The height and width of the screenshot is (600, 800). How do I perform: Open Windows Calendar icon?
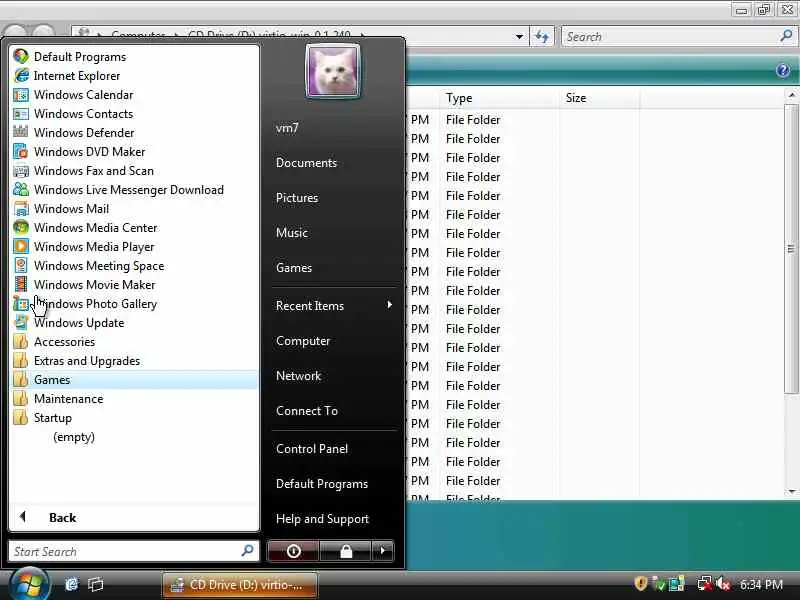[x=21, y=95]
